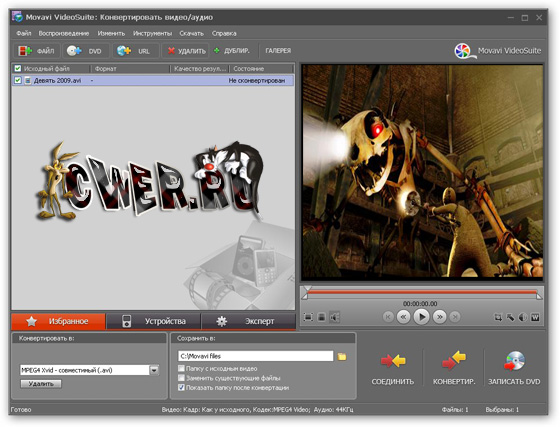
Task: Switch to the Избранное tab
Action: click(59, 321)
